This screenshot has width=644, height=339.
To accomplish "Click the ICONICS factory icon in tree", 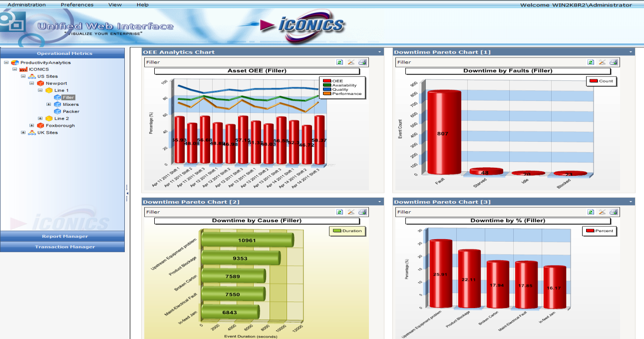I will click(23, 69).
